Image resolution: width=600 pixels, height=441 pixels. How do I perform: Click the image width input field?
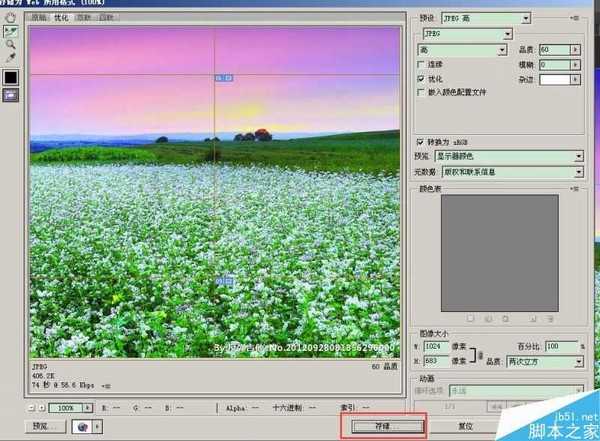(437, 345)
